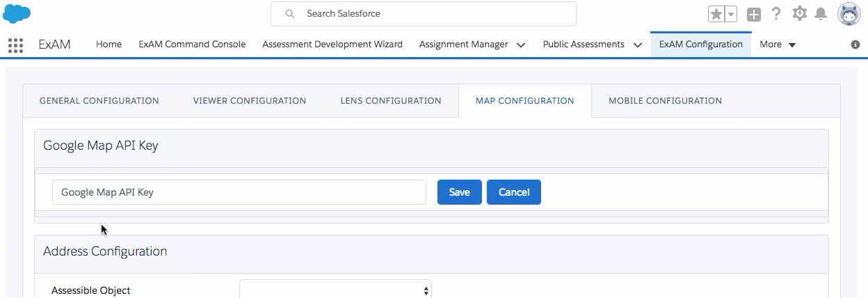868x298 pixels.
Task: Open the Help question mark icon
Action: click(x=776, y=14)
